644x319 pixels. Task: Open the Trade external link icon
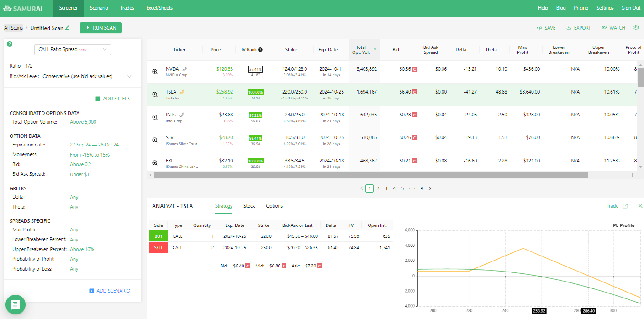point(625,206)
